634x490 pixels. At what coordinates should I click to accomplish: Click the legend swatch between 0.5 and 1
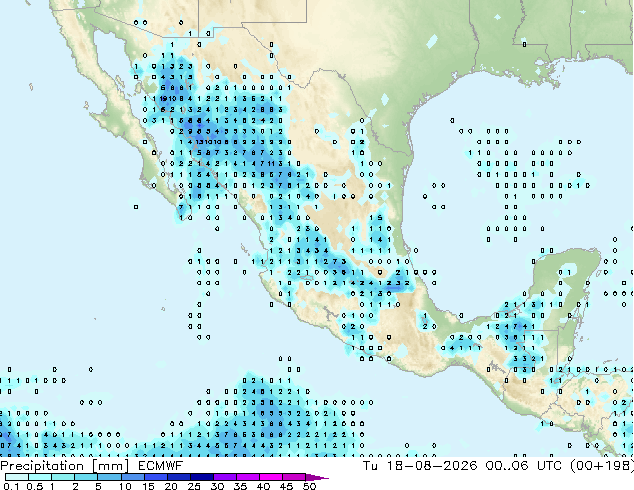pyautogui.click(x=40, y=477)
